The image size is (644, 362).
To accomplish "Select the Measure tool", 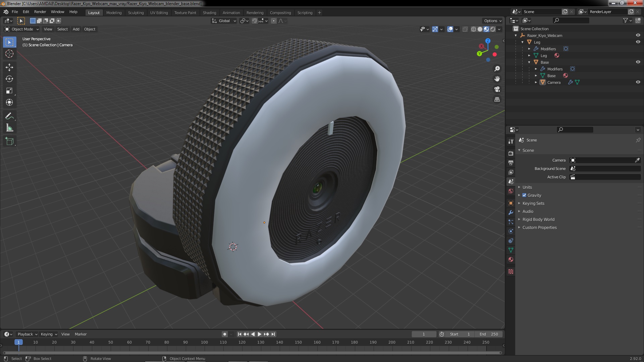I will (9, 128).
